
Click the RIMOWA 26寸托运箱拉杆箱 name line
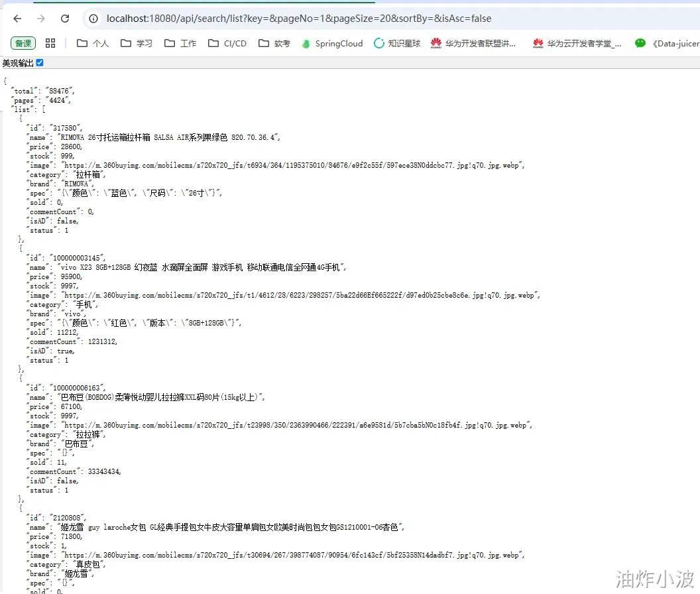click(153, 137)
